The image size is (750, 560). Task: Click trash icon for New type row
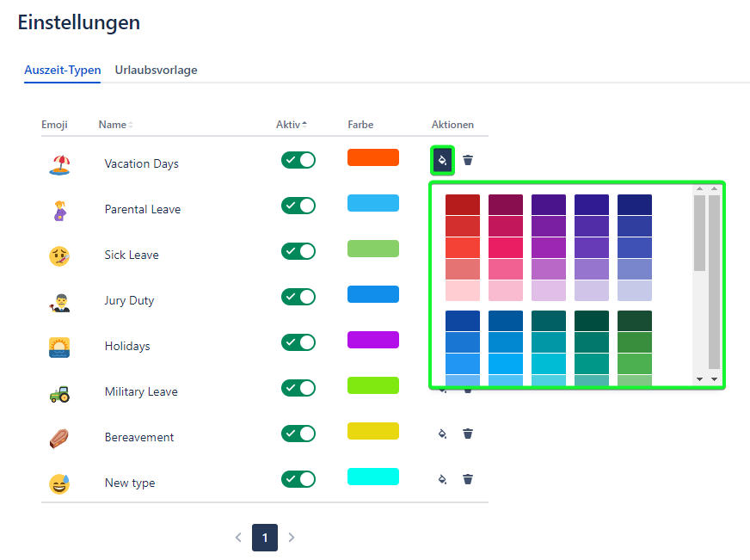click(468, 479)
